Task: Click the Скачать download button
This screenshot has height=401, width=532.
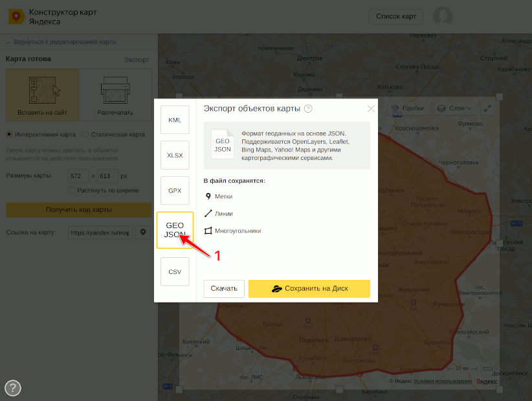Action: click(224, 289)
